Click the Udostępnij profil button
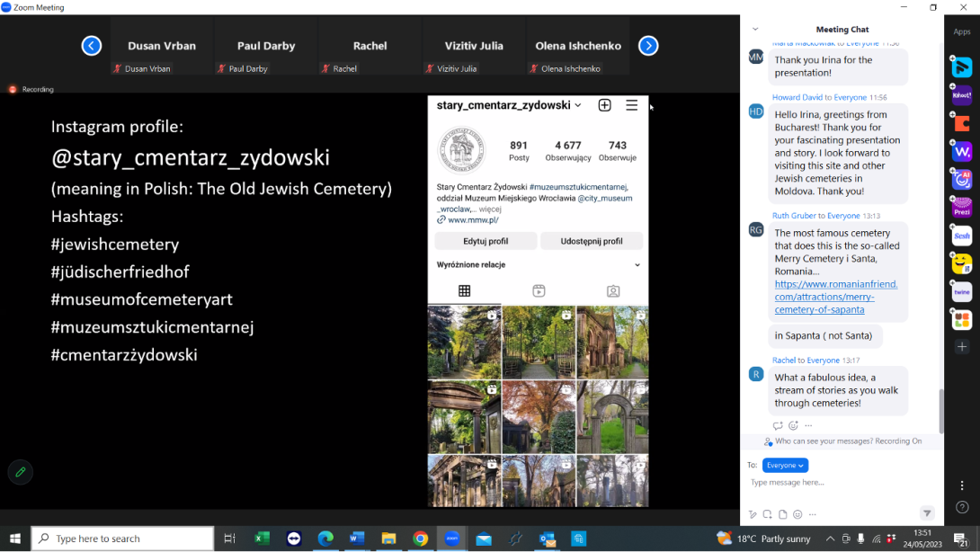Viewport: 980px width, 552px height. [x=592, y=241]
